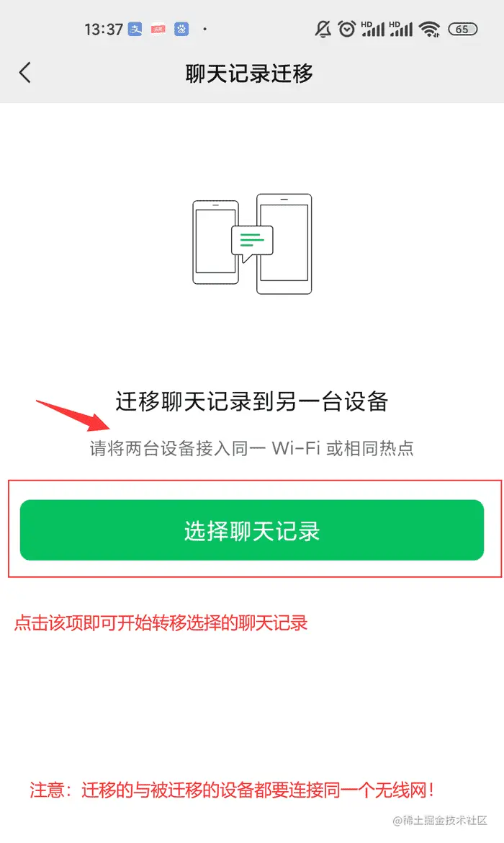Screen dimensions: 504x843
Task: Go back using the top-left arrow
Action: 24,73
